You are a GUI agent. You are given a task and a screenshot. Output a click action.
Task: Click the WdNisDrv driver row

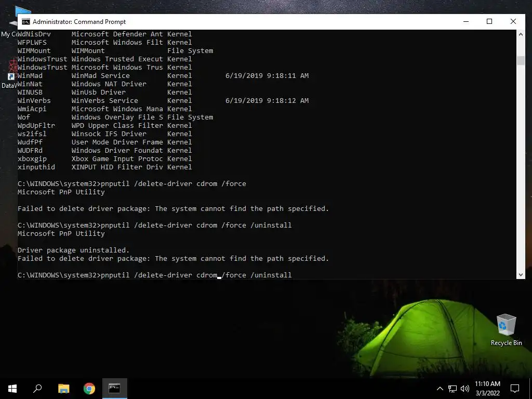(x=104, y=34)
